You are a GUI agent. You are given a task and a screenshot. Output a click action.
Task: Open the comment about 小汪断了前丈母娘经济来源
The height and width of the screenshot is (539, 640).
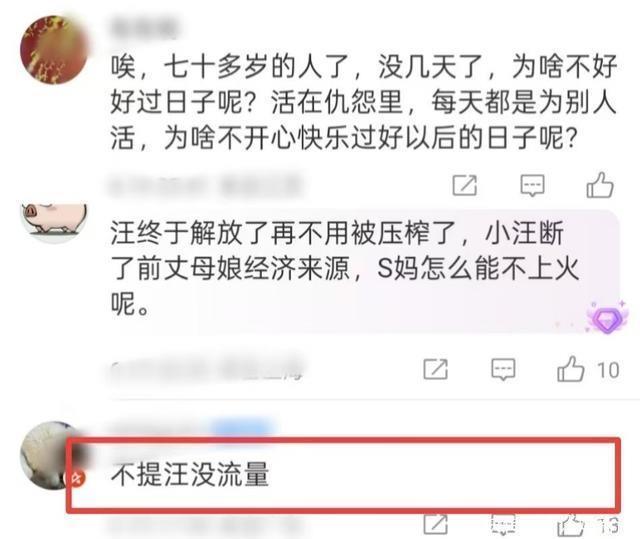345,268
